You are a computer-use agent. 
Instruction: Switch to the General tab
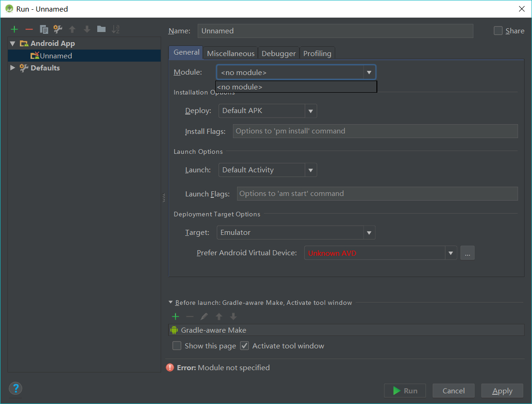click(186, 52)
